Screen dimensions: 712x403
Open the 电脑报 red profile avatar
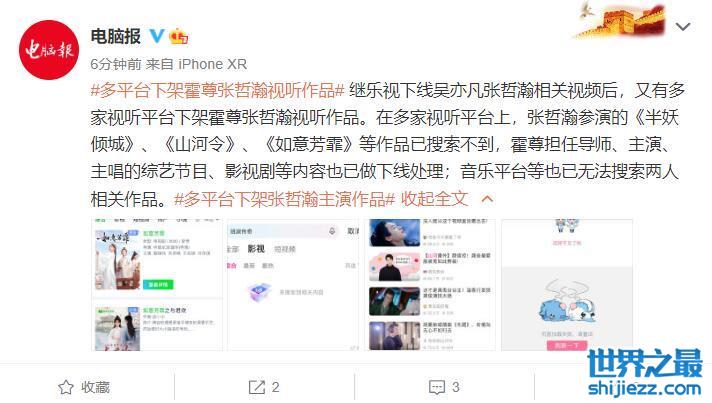49,50
